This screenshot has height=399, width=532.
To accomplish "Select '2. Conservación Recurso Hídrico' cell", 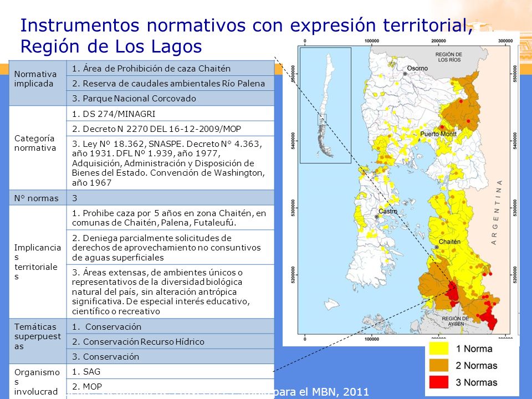I will [x=170, y=341].
